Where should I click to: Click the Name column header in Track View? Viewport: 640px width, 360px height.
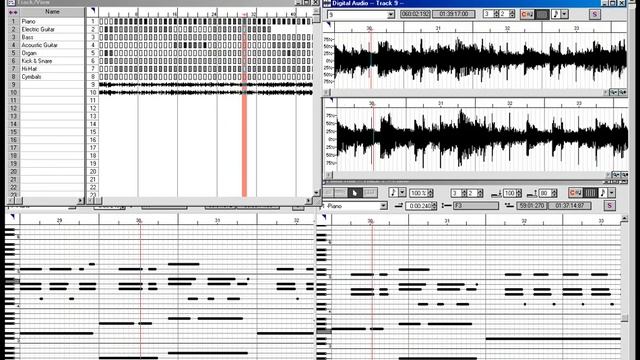coord(52,12)
